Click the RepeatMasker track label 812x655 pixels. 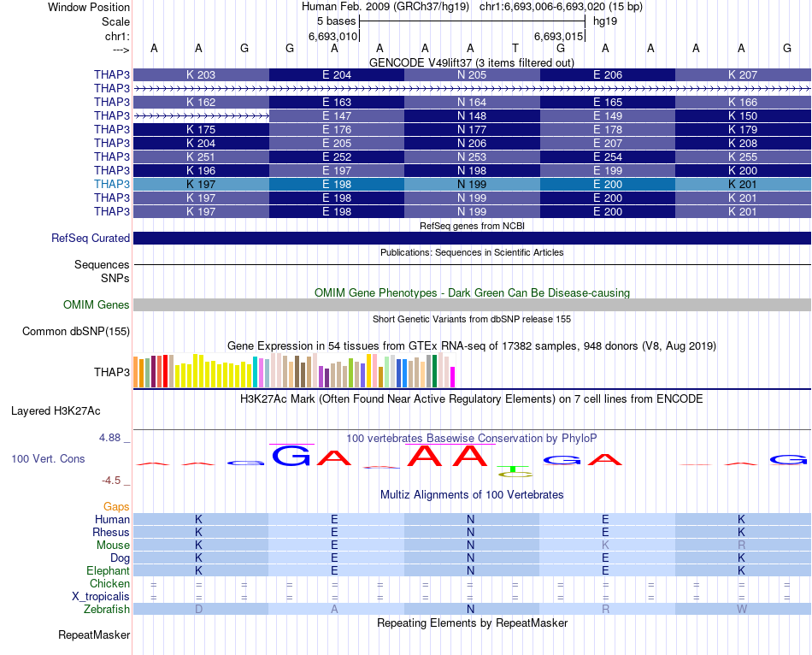(94, 634)
